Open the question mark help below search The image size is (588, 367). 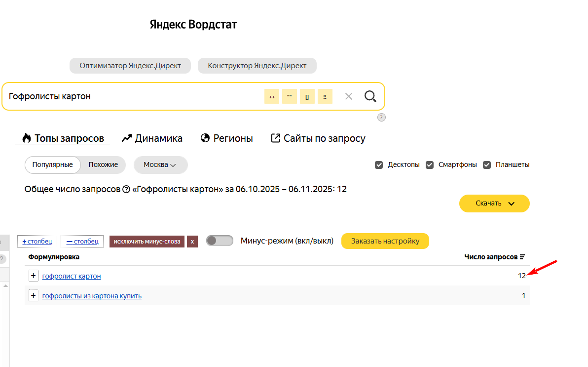[381, 117]
